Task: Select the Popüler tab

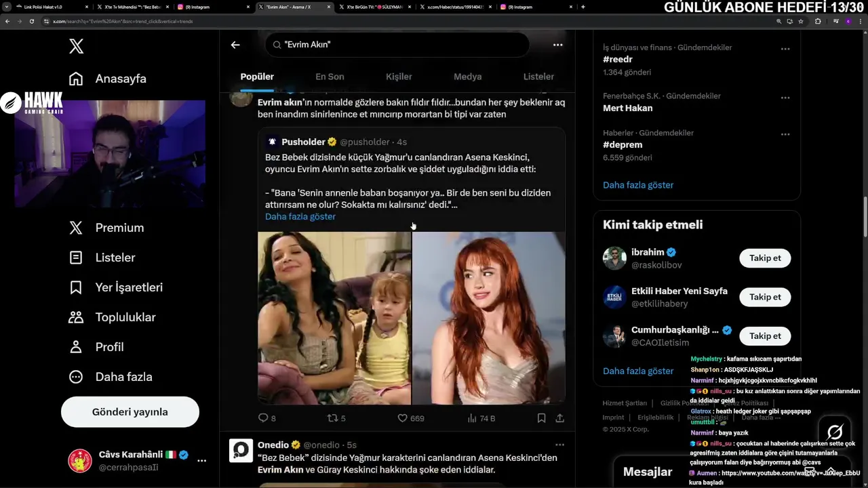Action: [257, 77]
